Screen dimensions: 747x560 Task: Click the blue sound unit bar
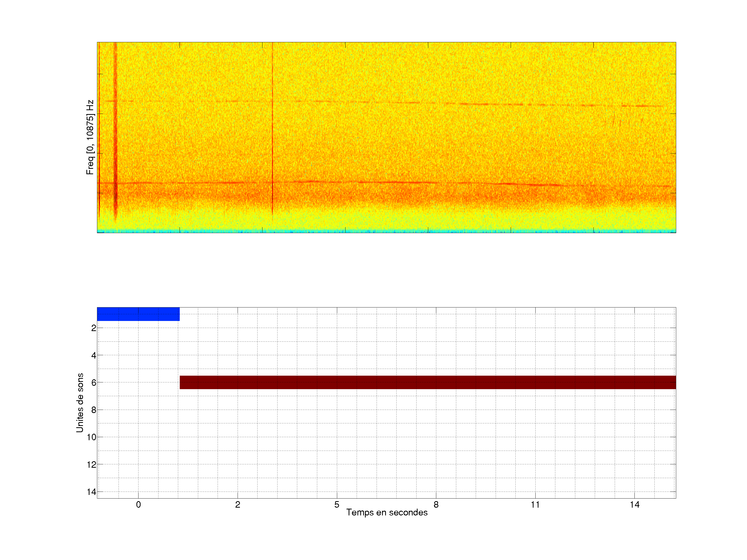(x=138, y=314)
